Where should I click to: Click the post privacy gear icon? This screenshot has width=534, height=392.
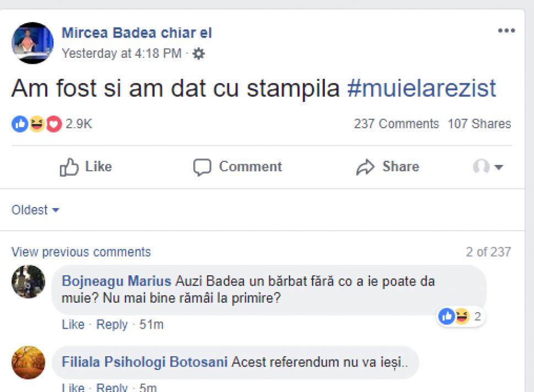pos(199,53)
